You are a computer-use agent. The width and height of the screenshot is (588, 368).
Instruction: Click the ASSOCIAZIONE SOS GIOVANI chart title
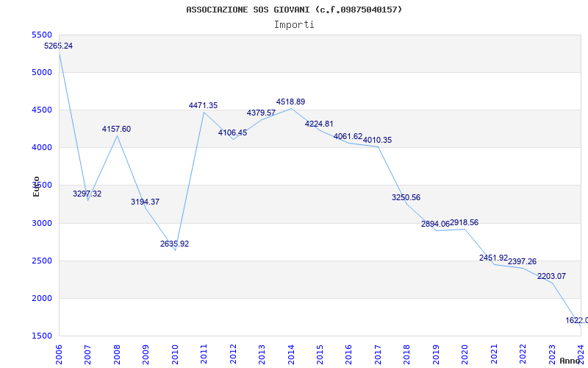pyautogui.click(x=294, y=10)
